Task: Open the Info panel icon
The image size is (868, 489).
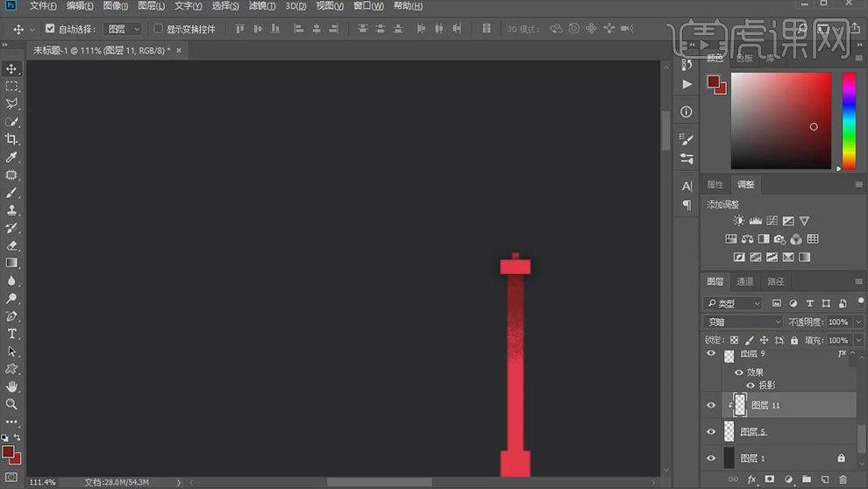Action: [687, 112]
